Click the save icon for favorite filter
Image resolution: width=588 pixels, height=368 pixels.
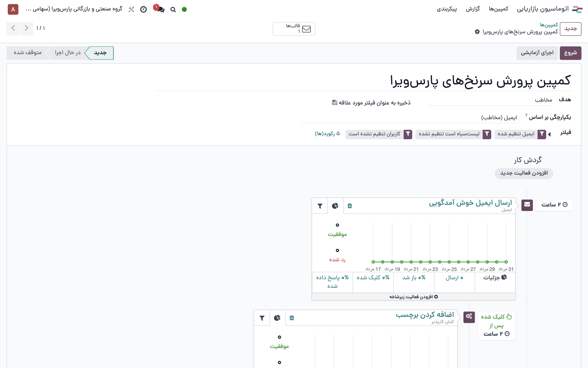[334, 102]
